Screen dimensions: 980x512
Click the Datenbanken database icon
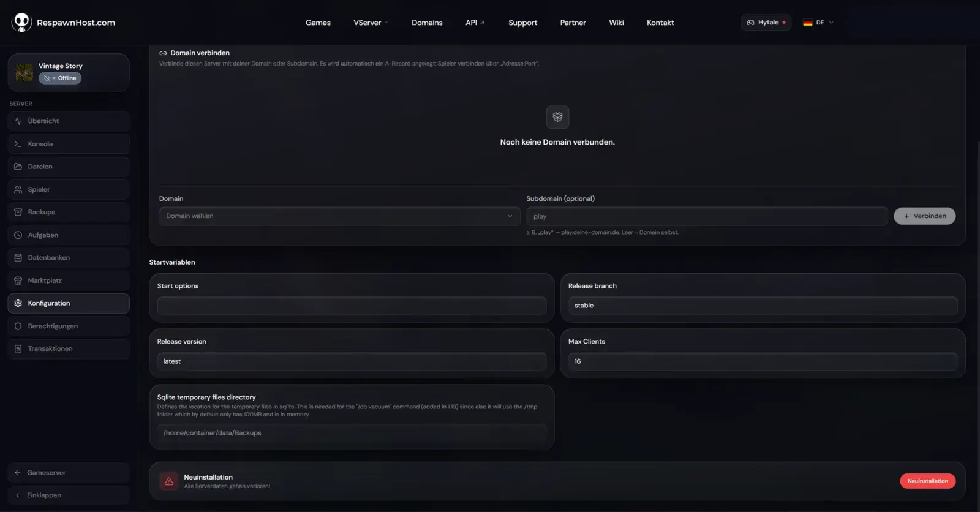[18, 258]
